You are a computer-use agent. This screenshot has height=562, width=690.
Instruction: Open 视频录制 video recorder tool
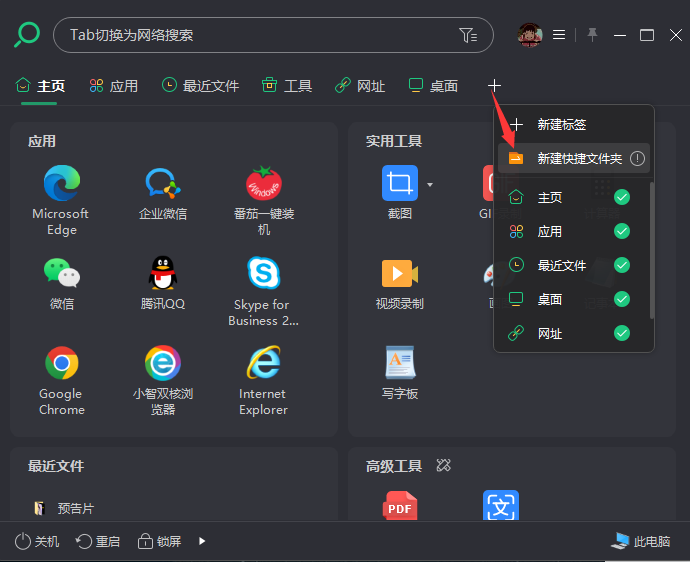400,273
